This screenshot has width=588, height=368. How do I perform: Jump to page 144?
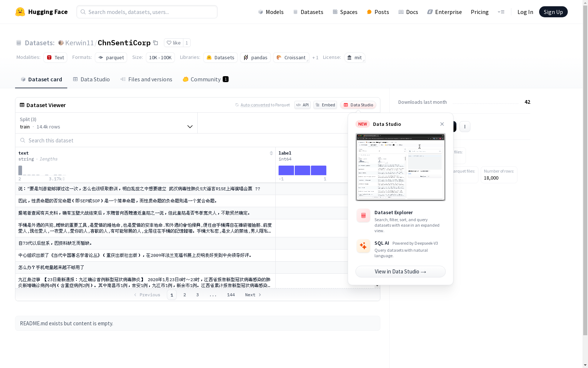click(x=231, y=295)
